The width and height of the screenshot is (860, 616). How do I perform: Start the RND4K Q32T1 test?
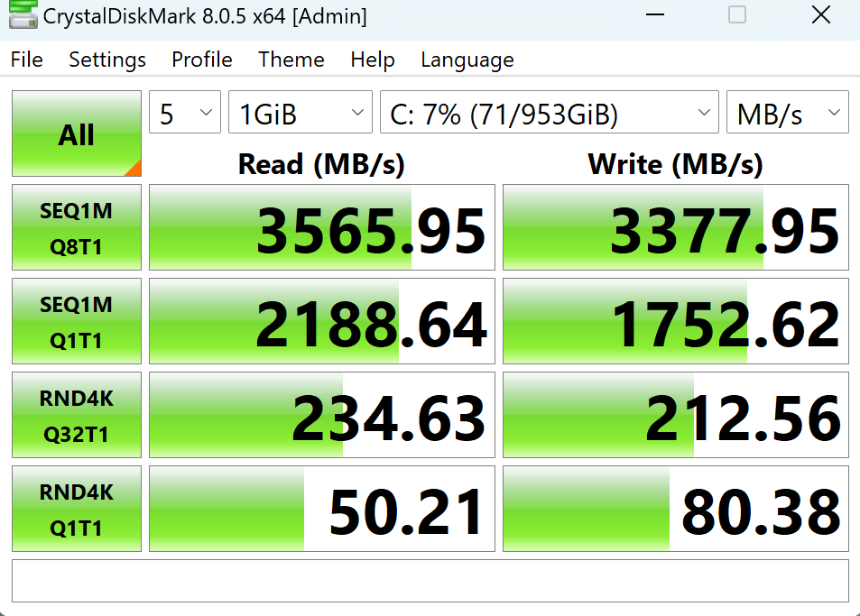[x=76, y=415]
